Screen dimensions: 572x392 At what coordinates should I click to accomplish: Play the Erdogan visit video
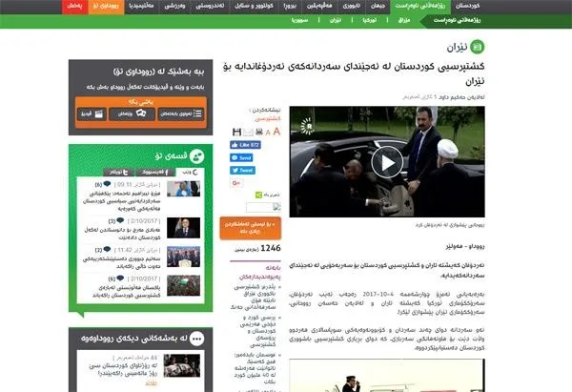coord(387,162)
